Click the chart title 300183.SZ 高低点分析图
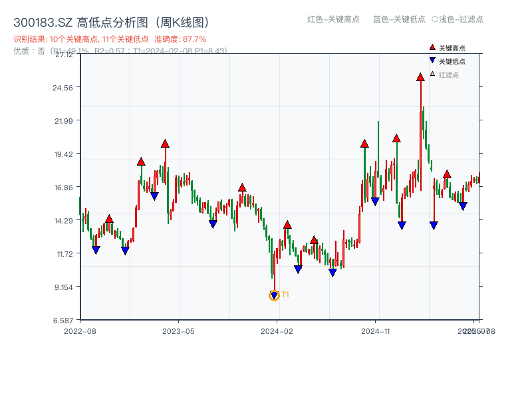This screenshot has height=399, width=532. point(111,23)
